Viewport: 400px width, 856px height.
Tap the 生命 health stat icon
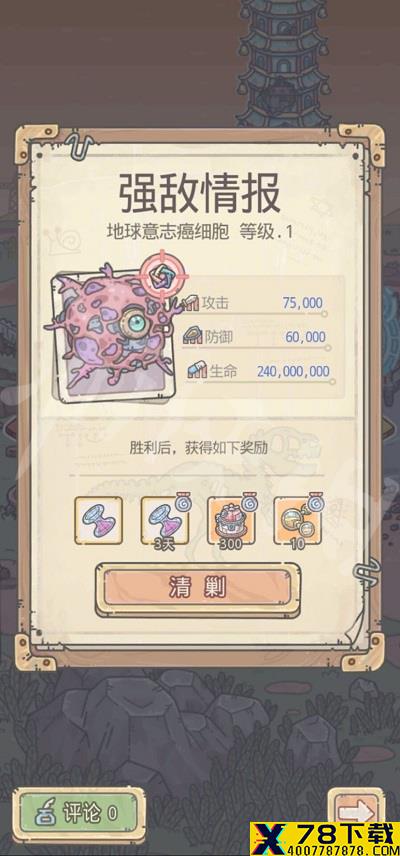point(195,371)
